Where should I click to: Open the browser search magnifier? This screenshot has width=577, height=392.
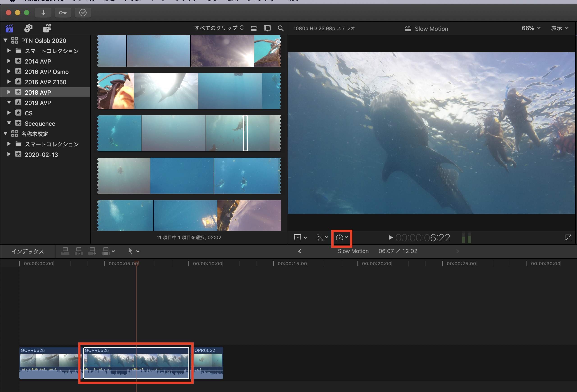(281, 28)
